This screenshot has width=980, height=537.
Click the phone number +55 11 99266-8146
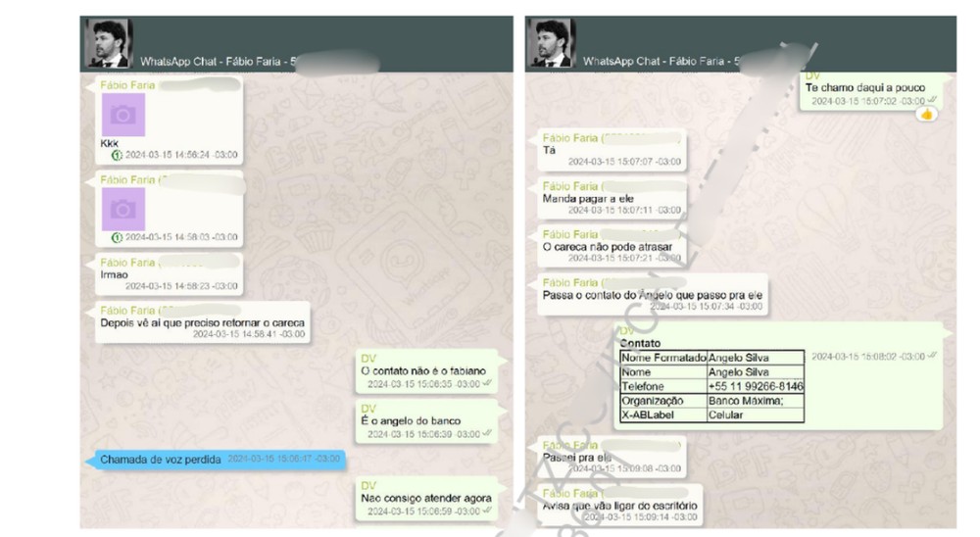[756, 386]
